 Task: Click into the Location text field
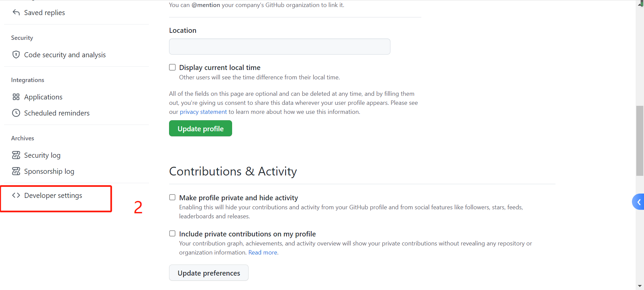[279, 47]
